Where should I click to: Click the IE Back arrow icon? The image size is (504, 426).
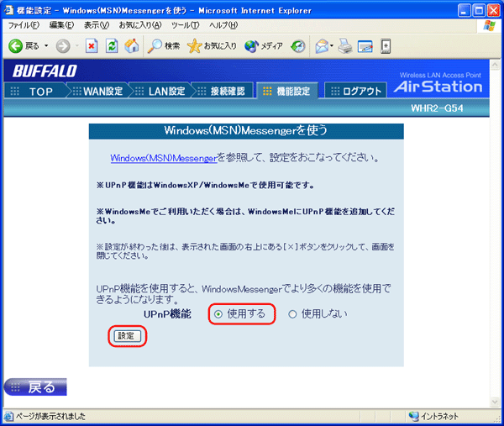pos(15,46)
